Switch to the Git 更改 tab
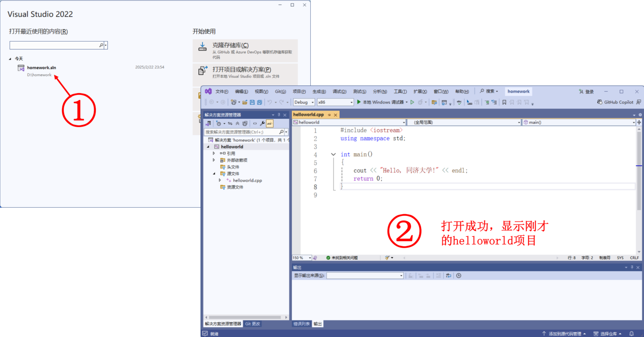The image size is (644, 337). pos(252,324)
